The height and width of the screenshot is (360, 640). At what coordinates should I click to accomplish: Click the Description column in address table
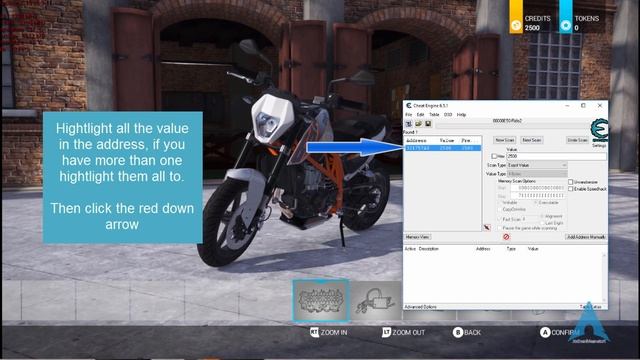[429, 249]
